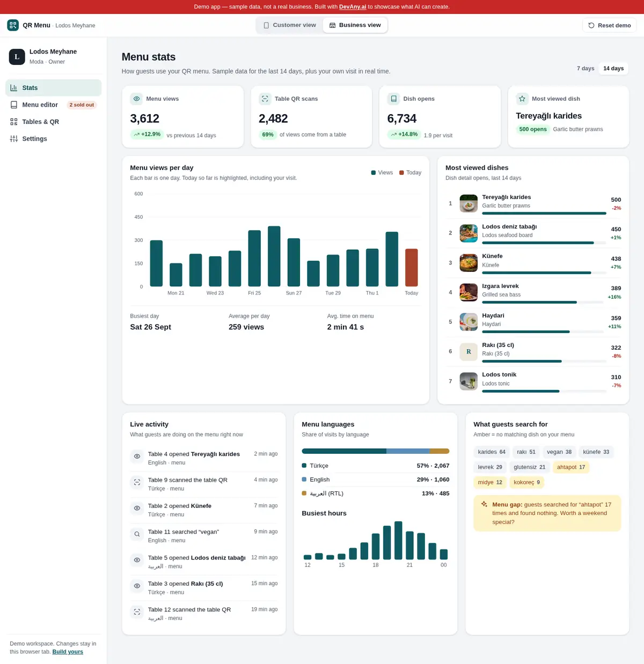Click the search icon beside Table 11 activity

coord(137,534)
